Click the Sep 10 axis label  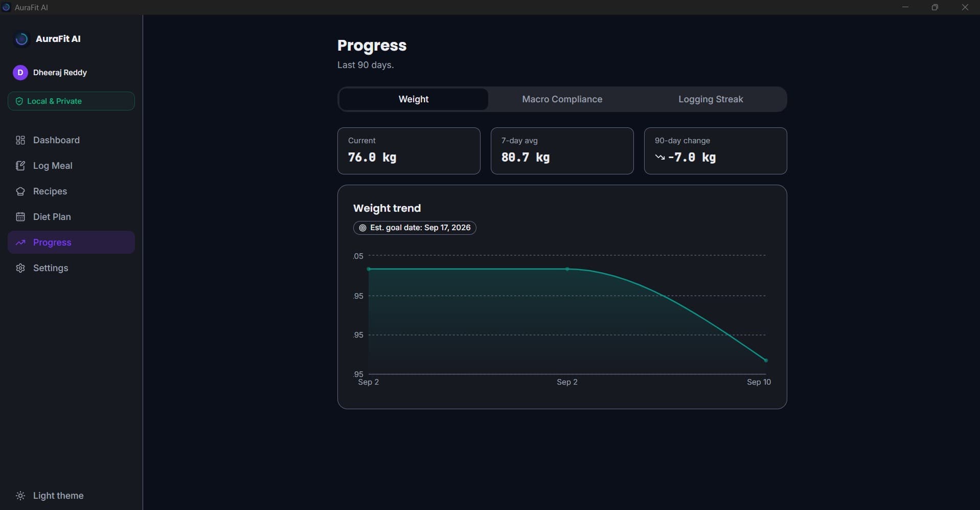pyautogui.click(x=759, y=382)
